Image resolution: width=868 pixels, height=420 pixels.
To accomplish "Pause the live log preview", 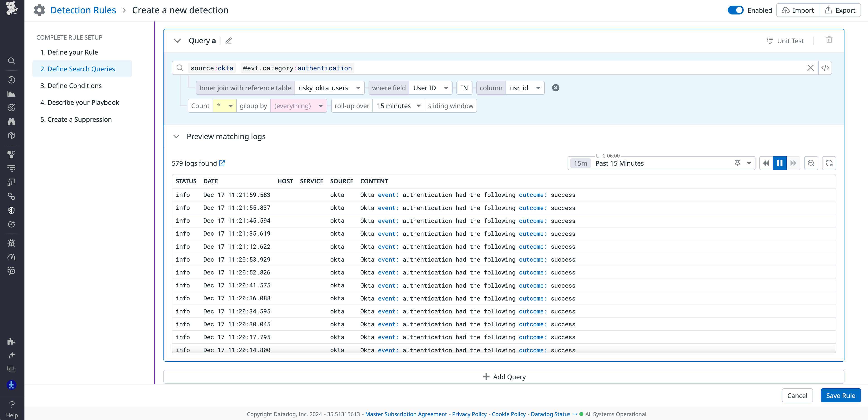I will [779, 163].
